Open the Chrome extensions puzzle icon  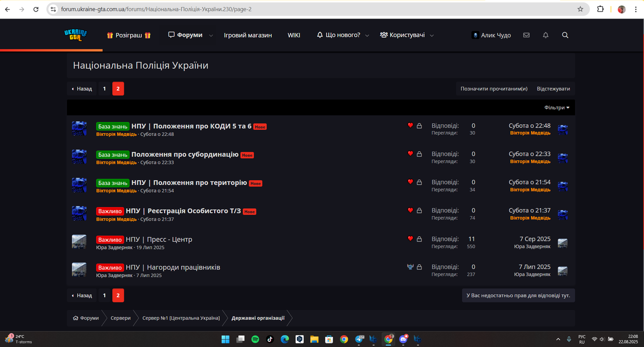(x=600, y=9)
